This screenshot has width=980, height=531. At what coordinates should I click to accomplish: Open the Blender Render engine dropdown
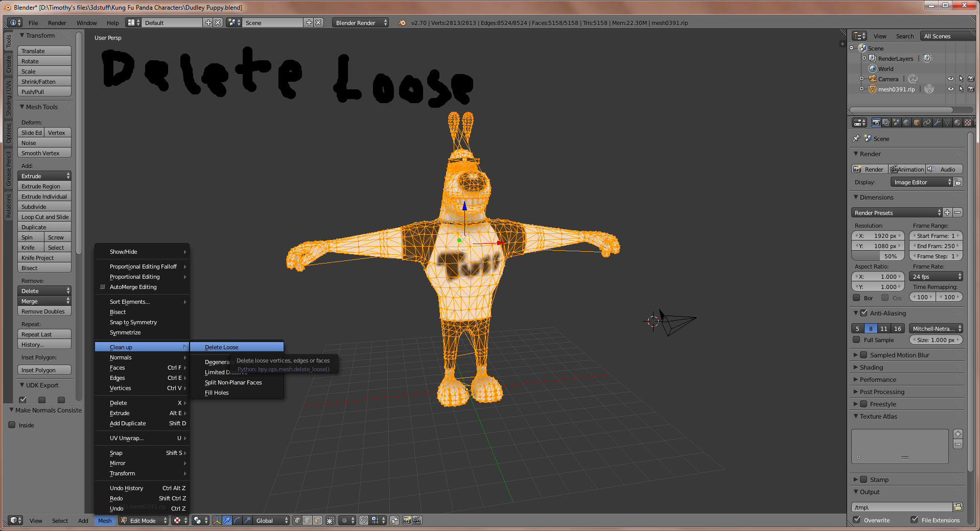(x=361, y=22)
